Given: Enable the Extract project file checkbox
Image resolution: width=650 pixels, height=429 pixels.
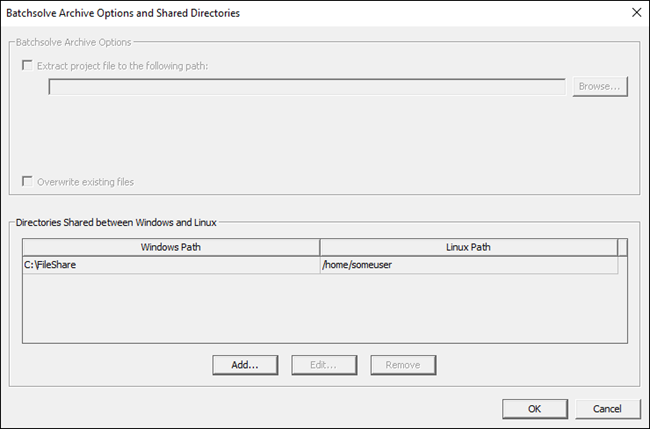Looking at the screenshot, I should (27, 65).
